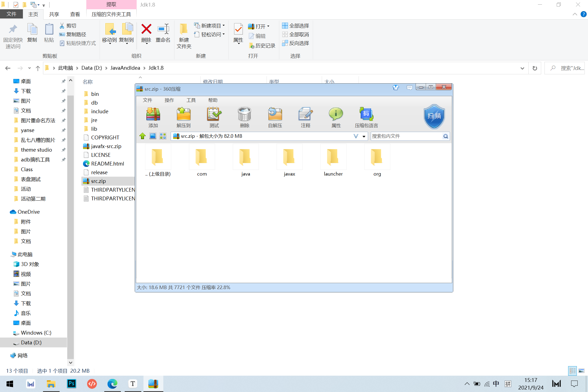Open the Photoshop icon on the taskbar
The width and height of the screenshot is (588, 392).
click(x=71, y=384)
